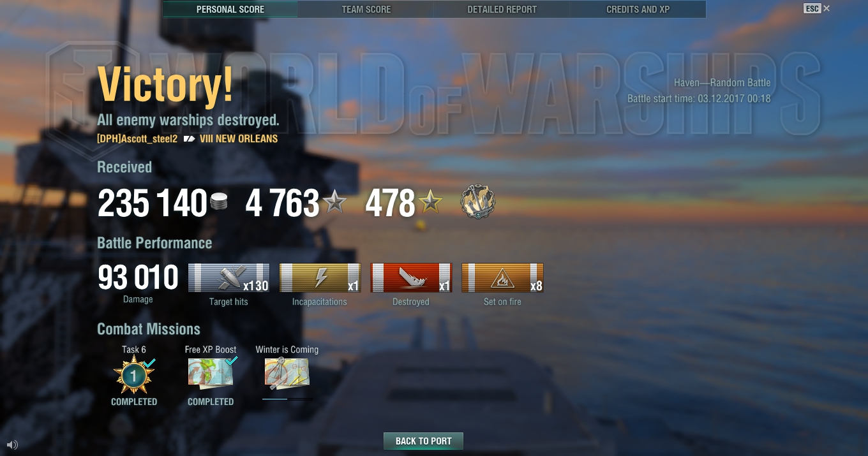The height and width of the screenshot is (456, 868).
Task: Click the Back to Port button
Action: [x=423, y=441]
